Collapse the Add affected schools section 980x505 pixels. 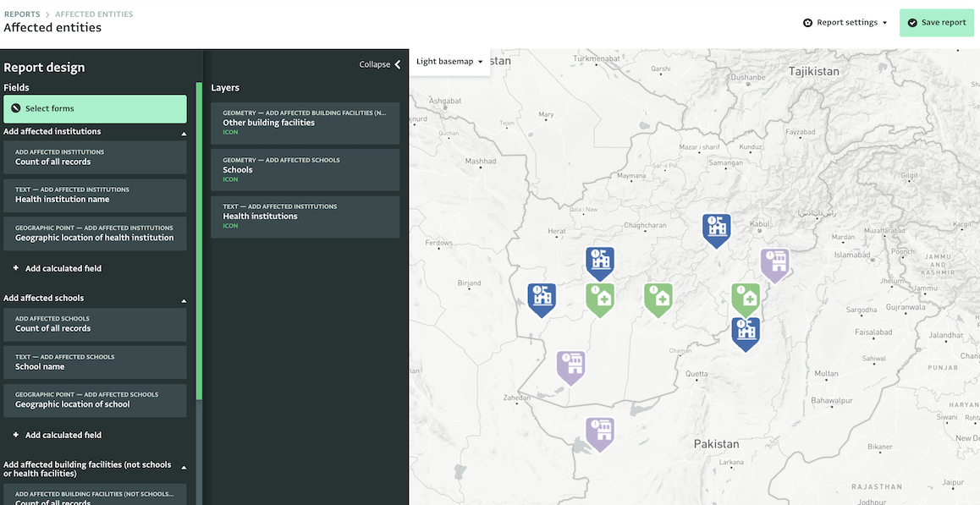pyautogui.click(x=184, y=300)
